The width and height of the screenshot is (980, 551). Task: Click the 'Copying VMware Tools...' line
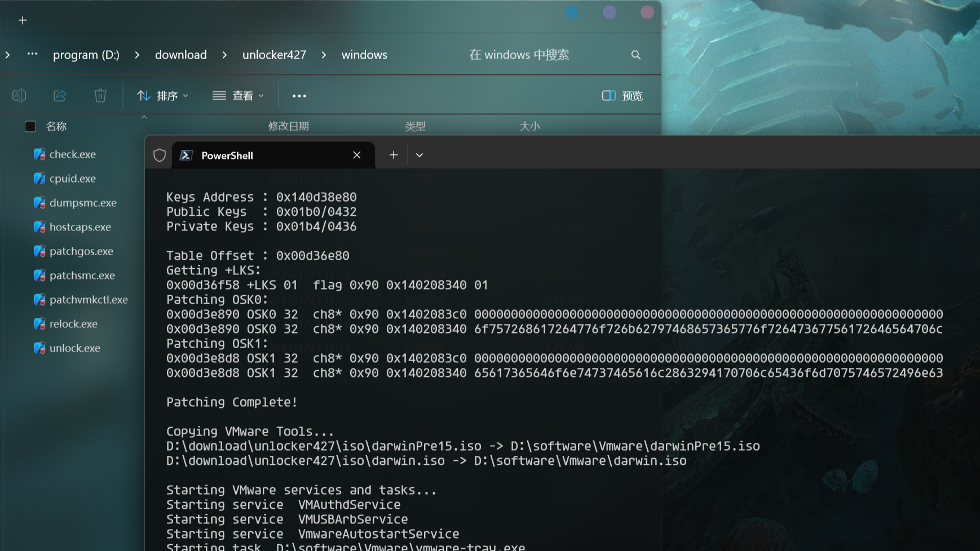pos(250,432)
